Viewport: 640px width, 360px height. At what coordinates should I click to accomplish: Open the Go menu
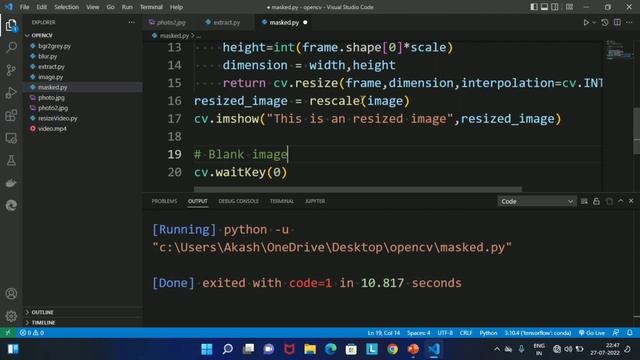110,7
